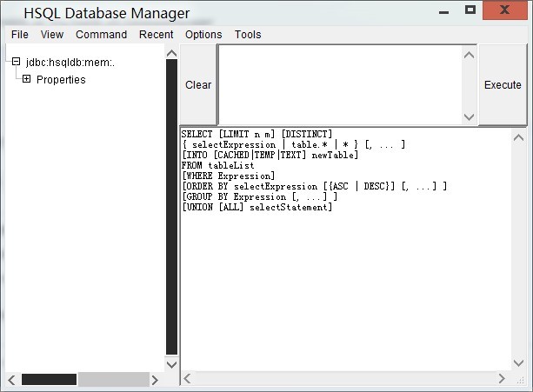533x392 pixels.
Task: Click the '[UNION [ALL] selectStatement]' line
Action: [x=257, y=207]
